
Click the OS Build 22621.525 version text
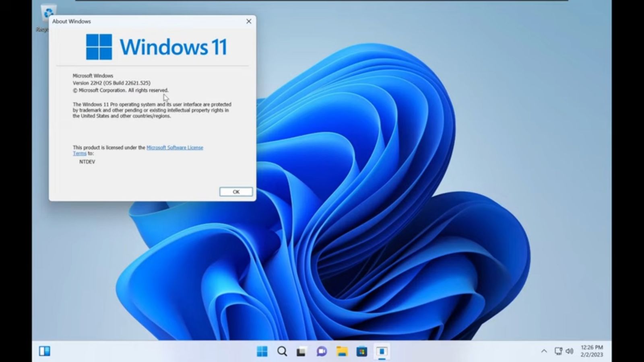[x=111, y=83]
